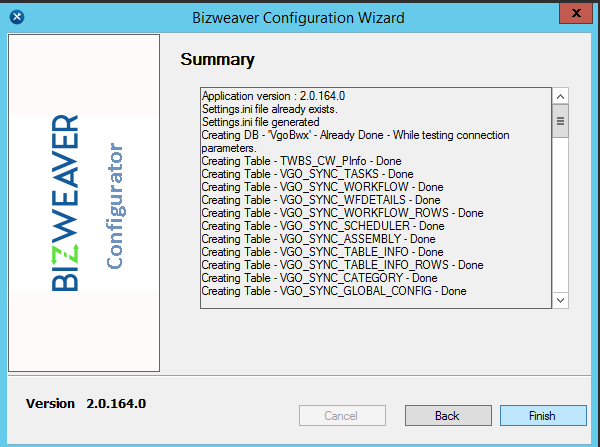Go Back to previous wizard step
Viewport: 600px width, 447px height.
click(448, 415)
